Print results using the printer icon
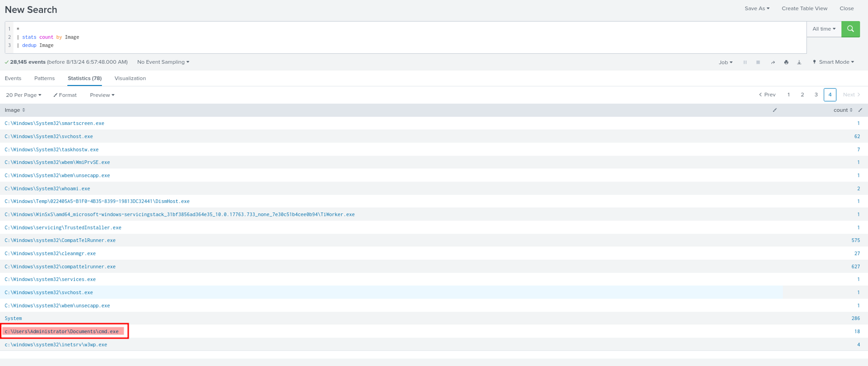The height and width of the screenshot is (366, 868). [786, 62]
